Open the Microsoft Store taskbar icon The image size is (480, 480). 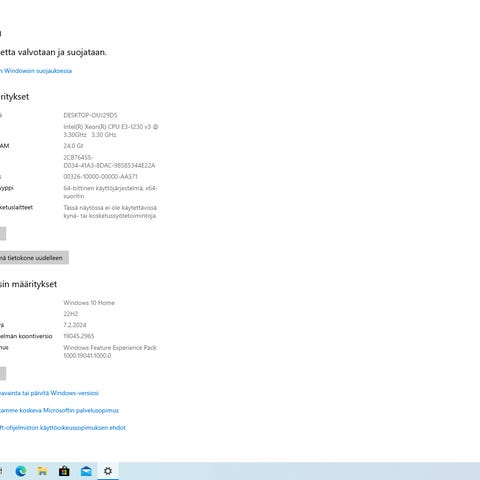tap(64, 471)
